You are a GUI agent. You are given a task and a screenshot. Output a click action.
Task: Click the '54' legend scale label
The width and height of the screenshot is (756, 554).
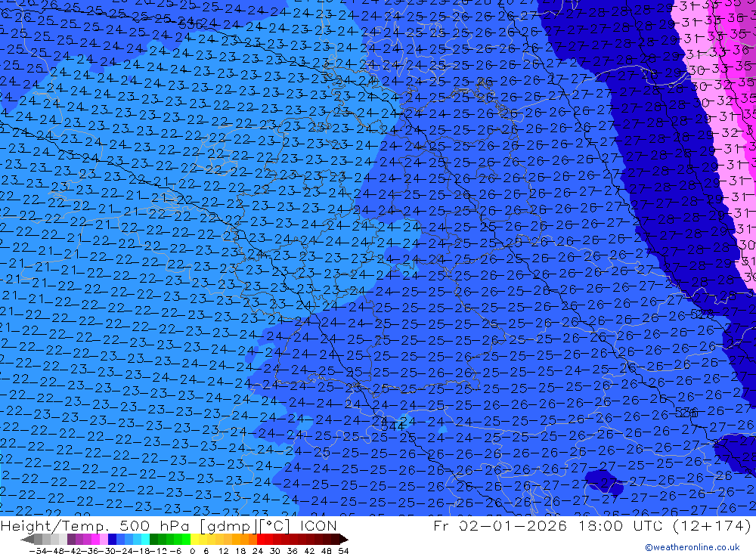click(343, 551)
